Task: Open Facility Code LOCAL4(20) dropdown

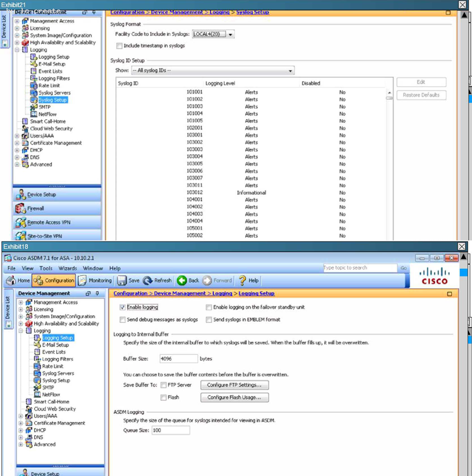Action: pyautogui.click(x=213, y=34)
